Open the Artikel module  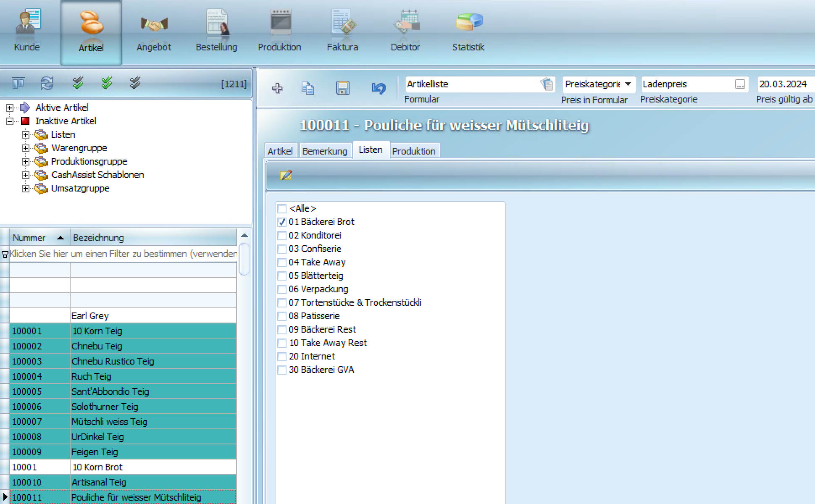91,32
